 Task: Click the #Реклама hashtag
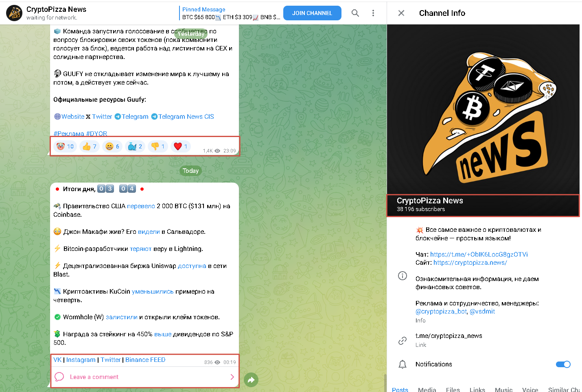(69, 133)
